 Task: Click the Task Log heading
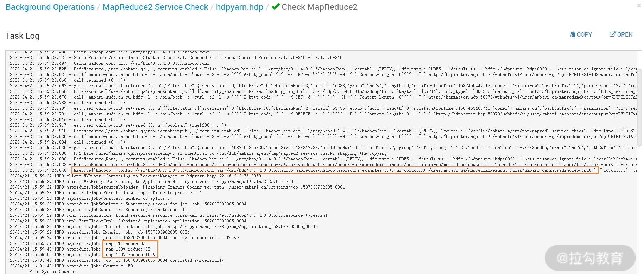[23, 36]
